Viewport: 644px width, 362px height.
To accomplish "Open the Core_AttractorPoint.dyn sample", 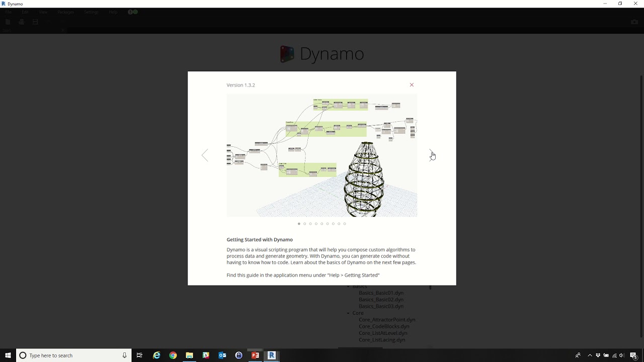I will [x=387, y=320].
